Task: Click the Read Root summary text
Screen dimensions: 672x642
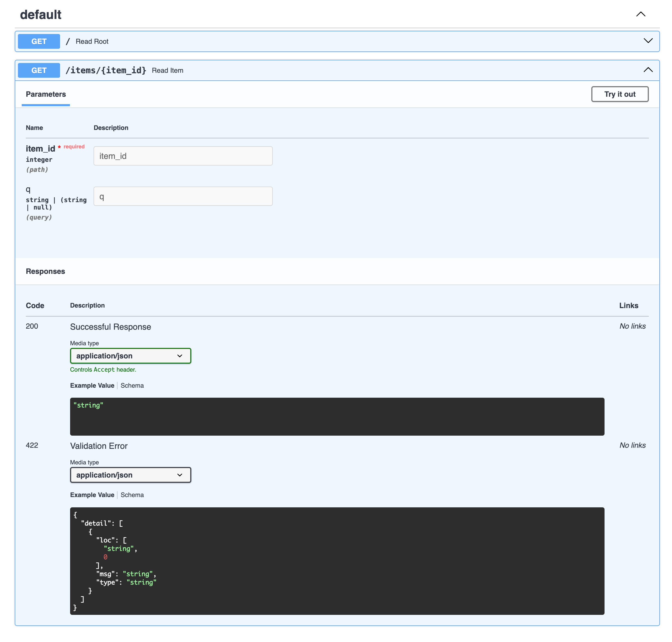Action: [x=92, y=41]
